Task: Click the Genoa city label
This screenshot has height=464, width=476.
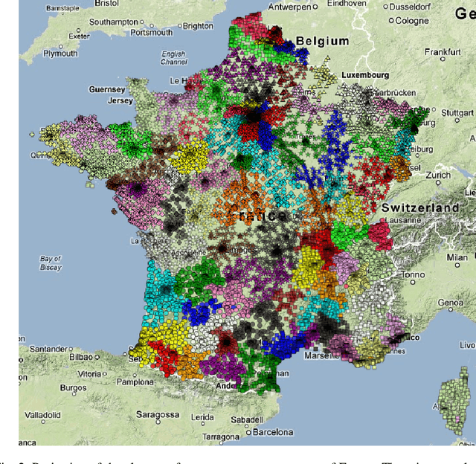Action: (451, 303)
